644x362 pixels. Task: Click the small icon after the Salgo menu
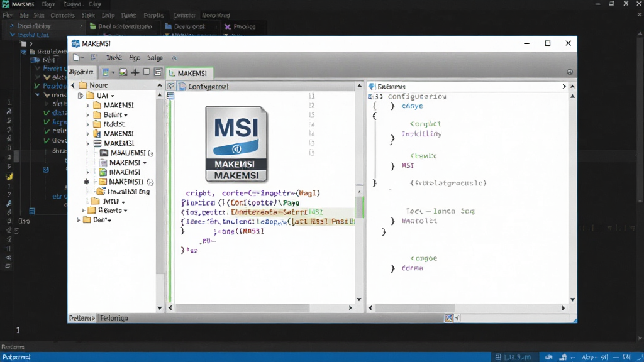174,58
